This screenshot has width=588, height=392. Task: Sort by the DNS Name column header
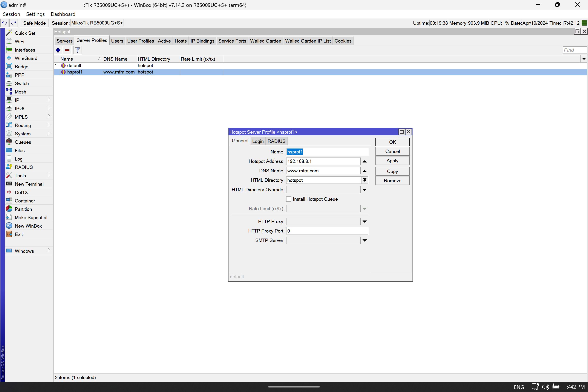pos(120,59)
